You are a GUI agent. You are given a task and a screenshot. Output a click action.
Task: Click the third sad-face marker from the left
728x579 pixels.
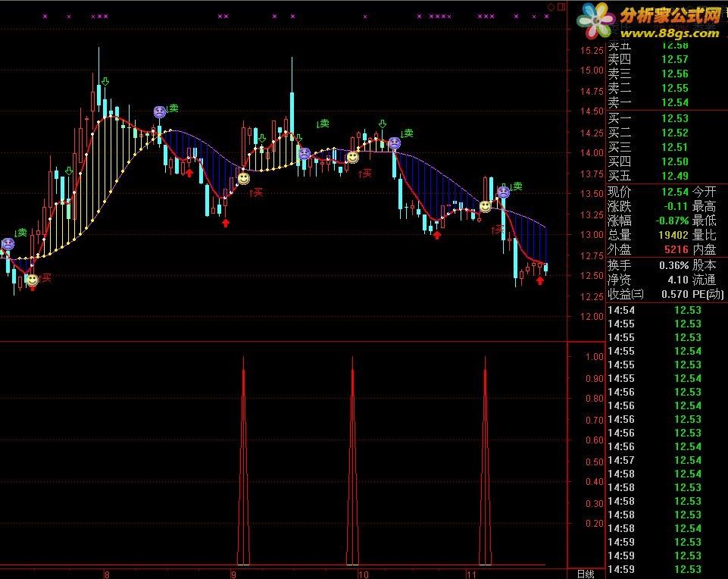(304, 153)
